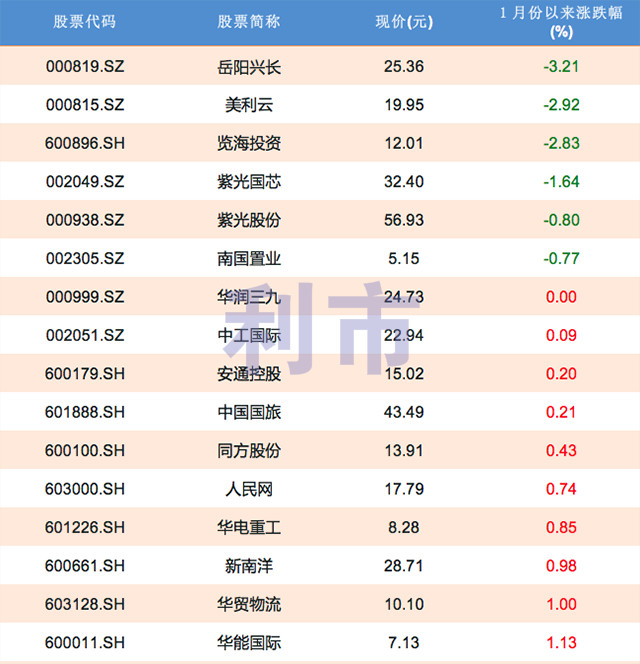The image size is (640, 664).
Task: Select price 12.01
Action: (404, 143)
